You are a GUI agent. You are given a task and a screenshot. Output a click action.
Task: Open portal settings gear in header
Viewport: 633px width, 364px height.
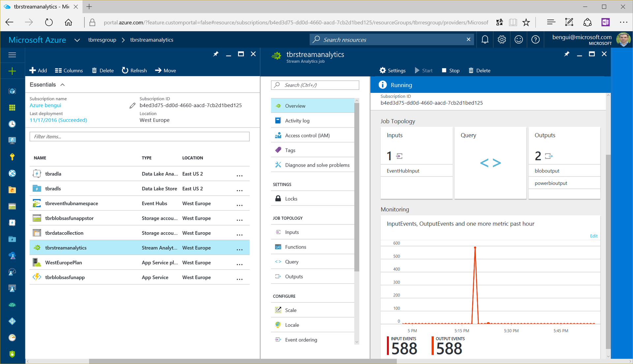502,40
